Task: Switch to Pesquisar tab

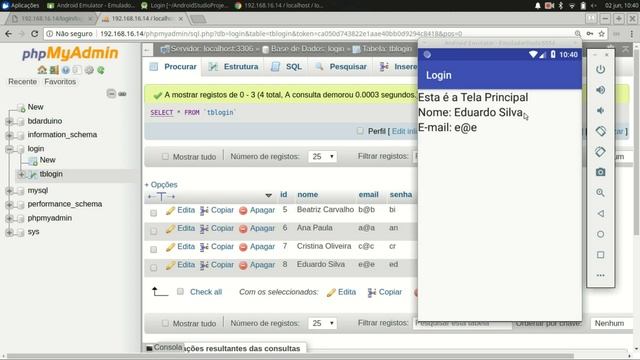Action: click(341, 67)
